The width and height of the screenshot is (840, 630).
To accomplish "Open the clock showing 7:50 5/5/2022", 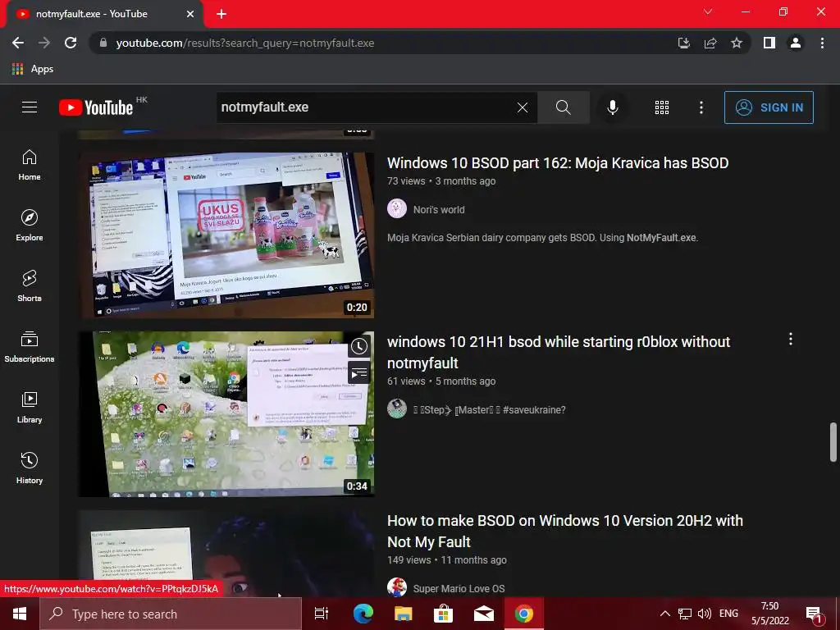I will coord(769,614).
